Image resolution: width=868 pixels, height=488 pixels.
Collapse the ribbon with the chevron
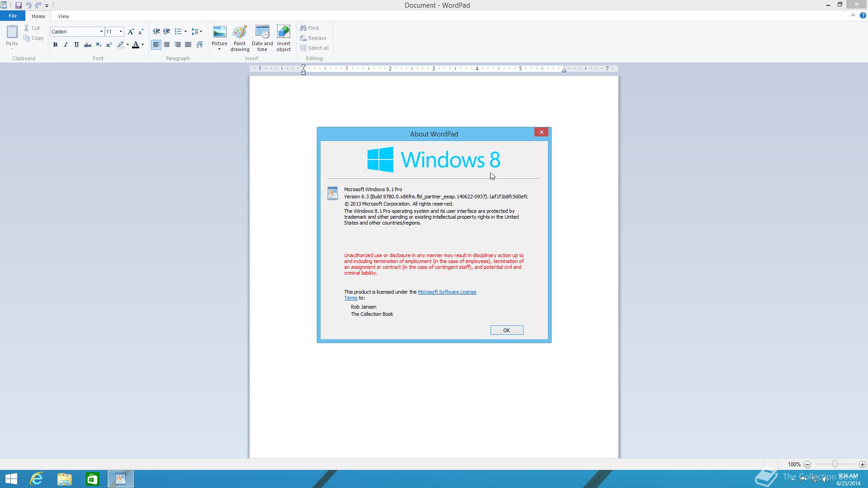pyautogui.click(x=853, y=15)
